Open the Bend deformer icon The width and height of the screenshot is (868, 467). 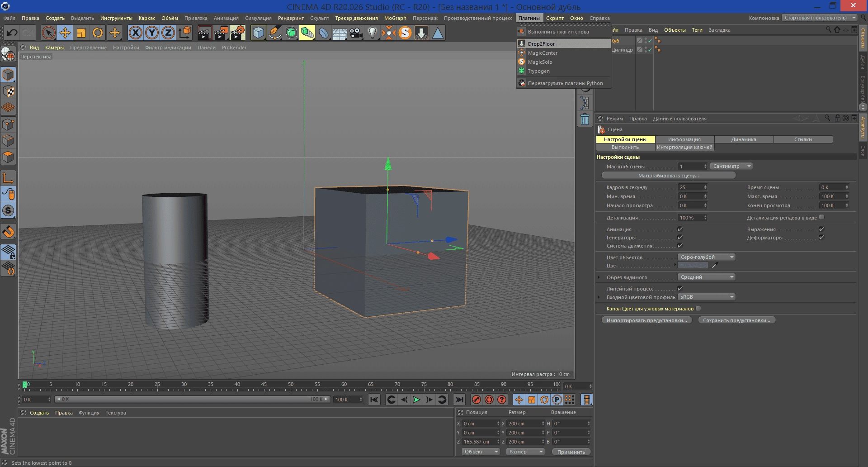pyautogui.click(x=324, y=33)
